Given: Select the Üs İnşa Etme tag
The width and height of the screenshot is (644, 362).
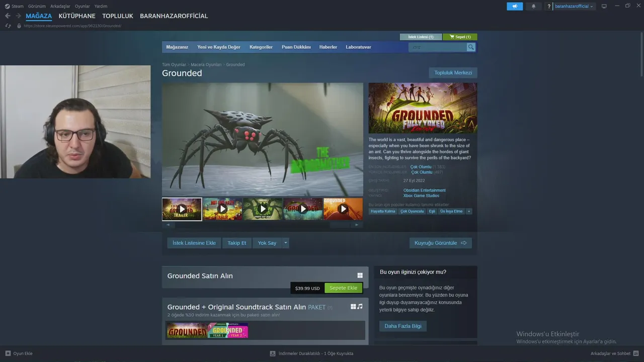Looking at the screenshot, I should pyautogui.click(x=451, y=212).
